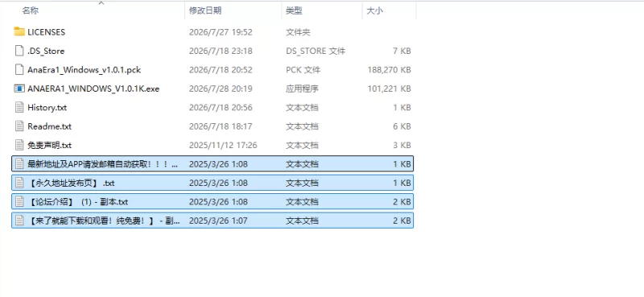644x297 pixels.
Task: Sort by the 名称 column header
Action: [30, 11]
